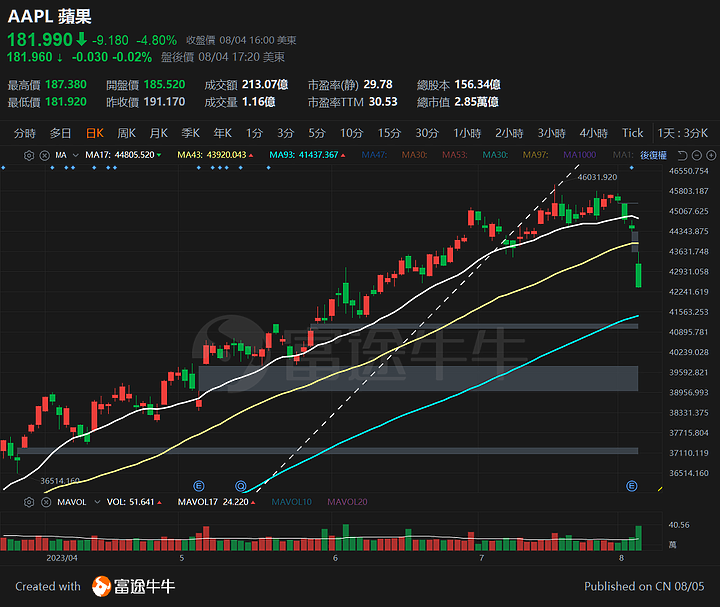This screenshot has width=720, height=607.
Task: Click the undo arrow icon on chart toolbar
Action: click(x=682, y=155)
